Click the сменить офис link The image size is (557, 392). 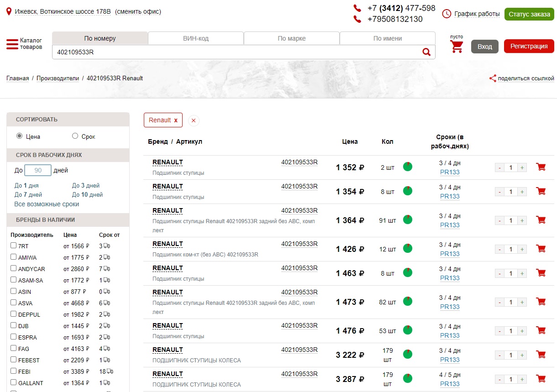tap(138, 11)
